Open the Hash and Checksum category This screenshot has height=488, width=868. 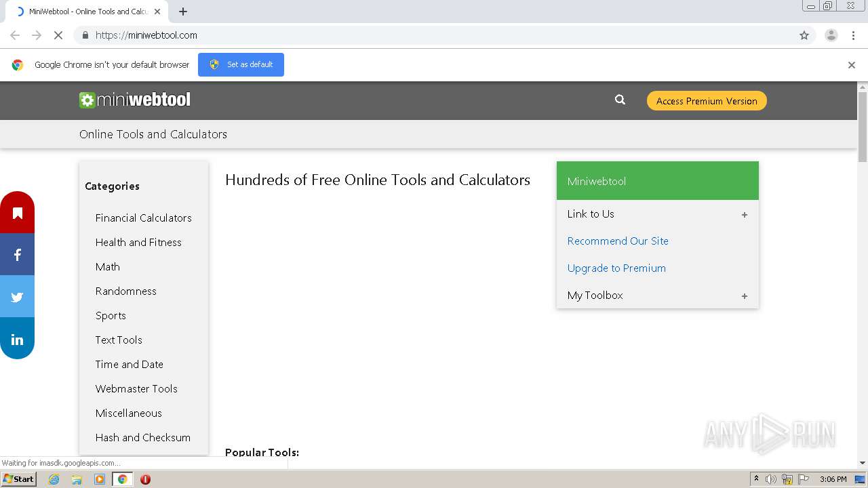(143, 438)
